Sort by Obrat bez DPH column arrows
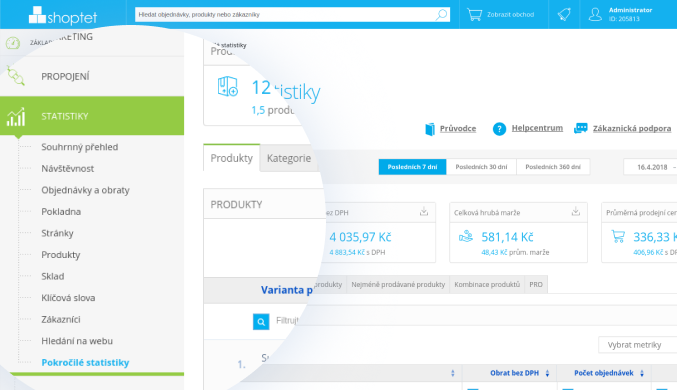 [x=547, y=373]
